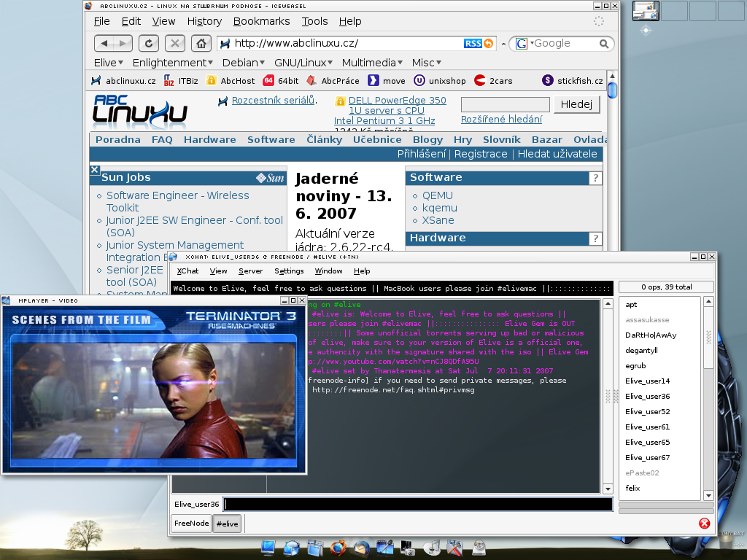This screenshot has width=747, height=560.
Task: Click the XChat message input box
Action: click(418, 505)
